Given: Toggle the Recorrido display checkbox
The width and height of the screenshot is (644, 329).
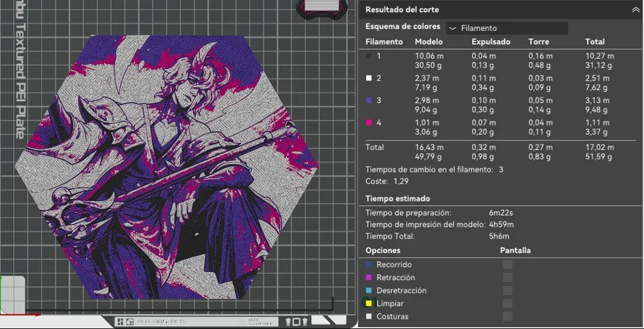Looking at the screenshot, I should [507, 265].
